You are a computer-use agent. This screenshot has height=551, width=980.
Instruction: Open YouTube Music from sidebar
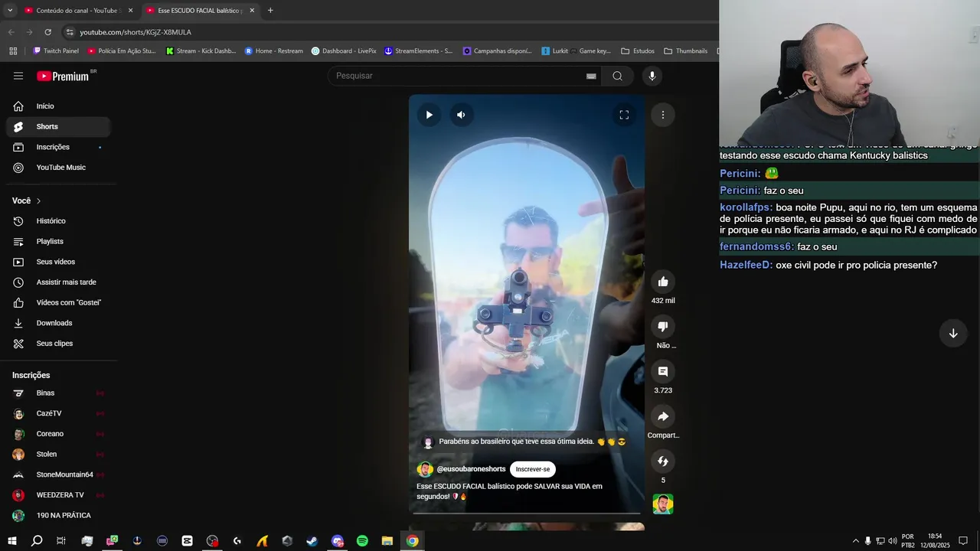(58, 168)
